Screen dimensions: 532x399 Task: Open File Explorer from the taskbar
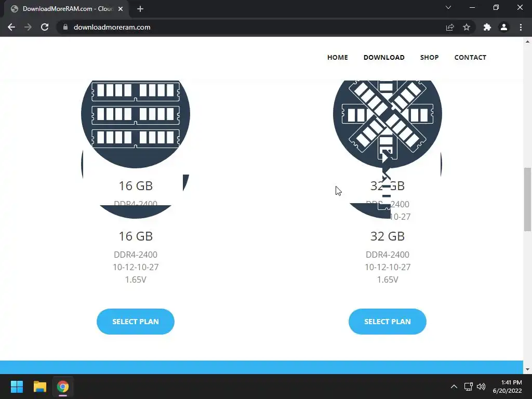tap(39, 387)
